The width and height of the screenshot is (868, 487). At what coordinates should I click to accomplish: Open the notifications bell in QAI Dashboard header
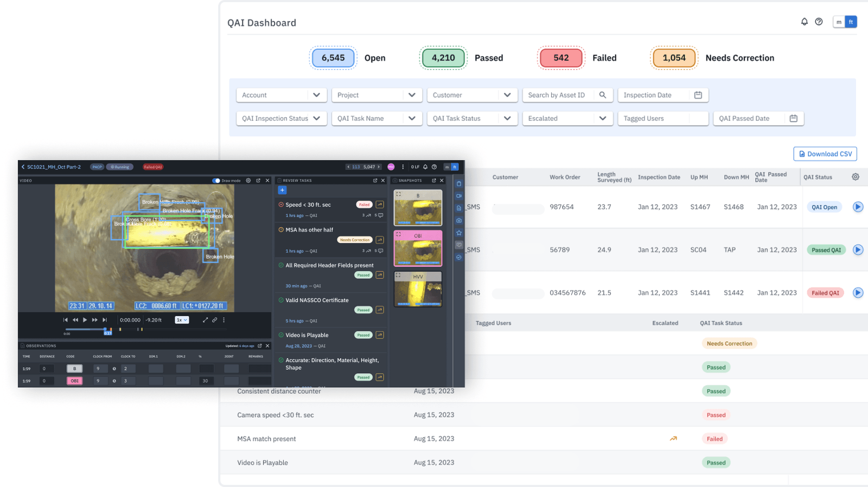805,22
